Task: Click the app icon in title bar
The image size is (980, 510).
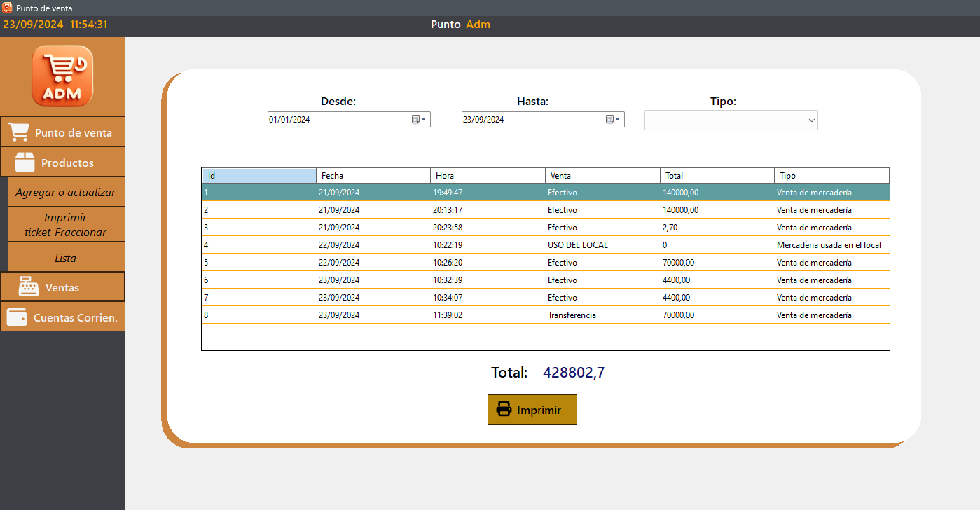Action: click(7, 8)
